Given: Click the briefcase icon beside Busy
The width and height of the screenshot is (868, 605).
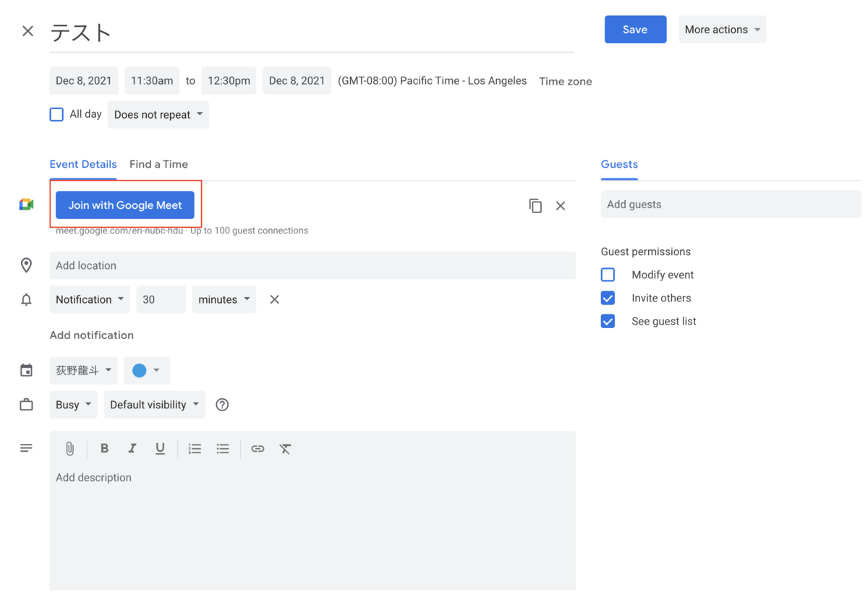Looking at the screenshot, I should (x=26, y=405).
